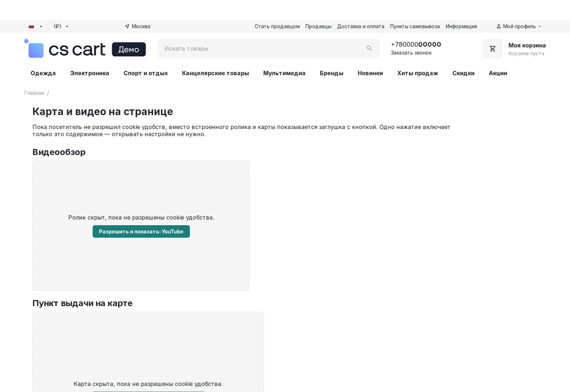
Task: Click the Карта скрыта placeholder text
Action: pos(148,384)
